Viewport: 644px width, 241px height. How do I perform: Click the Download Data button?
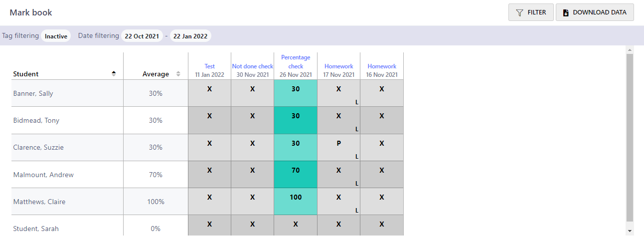coord(595,12)
